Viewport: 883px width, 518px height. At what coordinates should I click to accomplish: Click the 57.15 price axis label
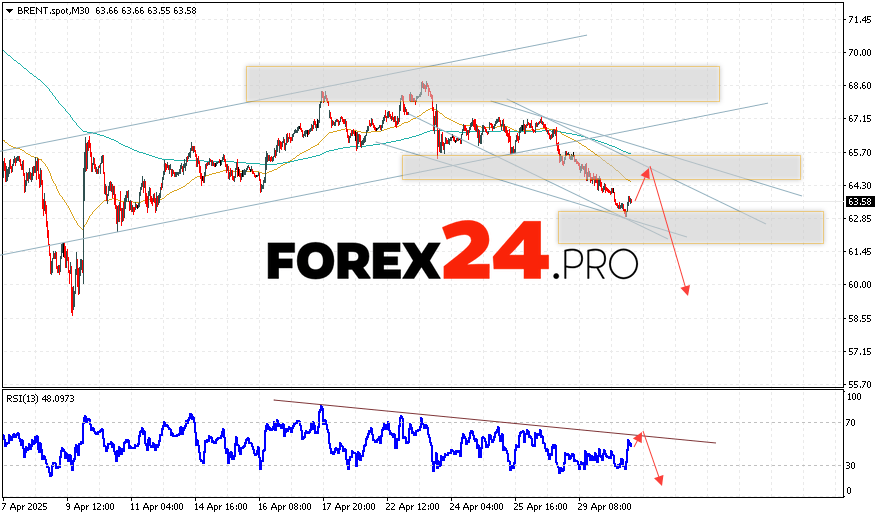(859, 351)
